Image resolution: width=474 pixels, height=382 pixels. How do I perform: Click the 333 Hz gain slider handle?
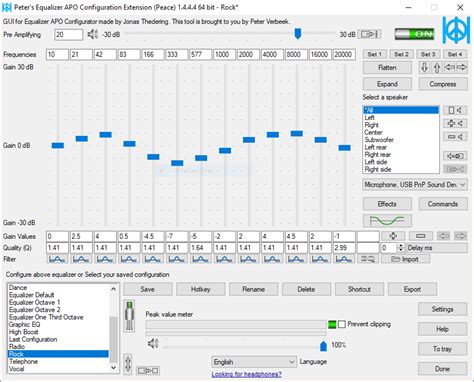tap(177, 163)
